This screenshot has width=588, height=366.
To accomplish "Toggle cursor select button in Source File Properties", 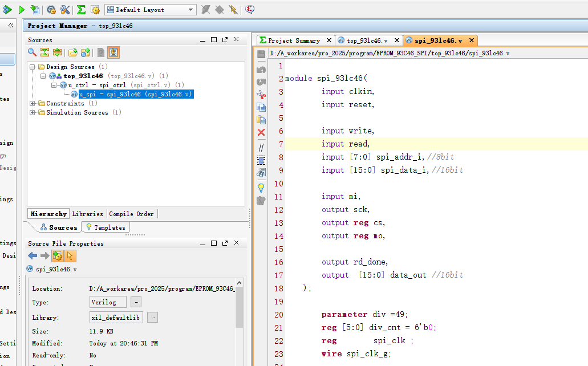I will [70, 256].
